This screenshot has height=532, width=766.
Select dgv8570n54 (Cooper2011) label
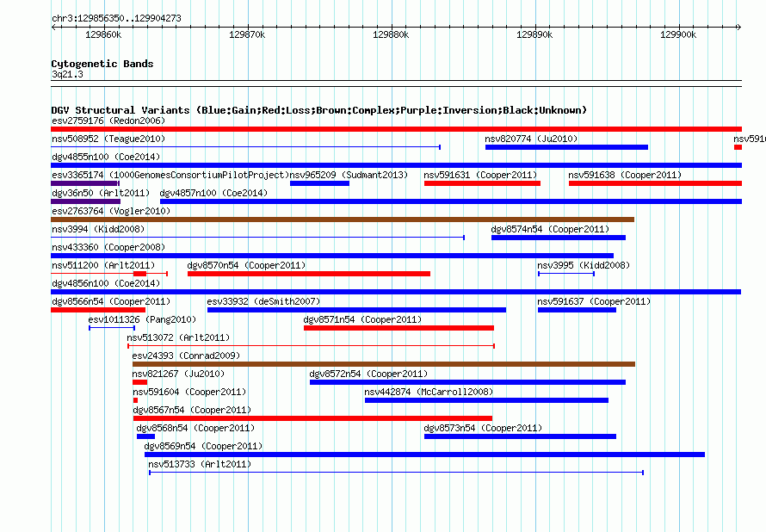pyautogui.click(x=246, y=265)
